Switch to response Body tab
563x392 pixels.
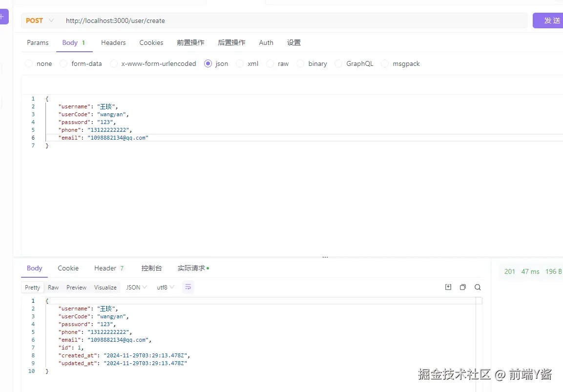tap(35, 268)
